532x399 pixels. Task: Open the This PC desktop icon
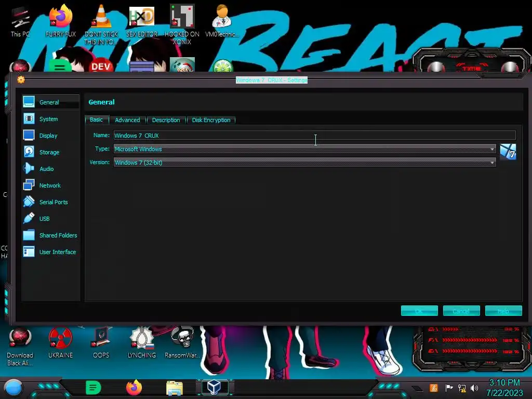20,22
